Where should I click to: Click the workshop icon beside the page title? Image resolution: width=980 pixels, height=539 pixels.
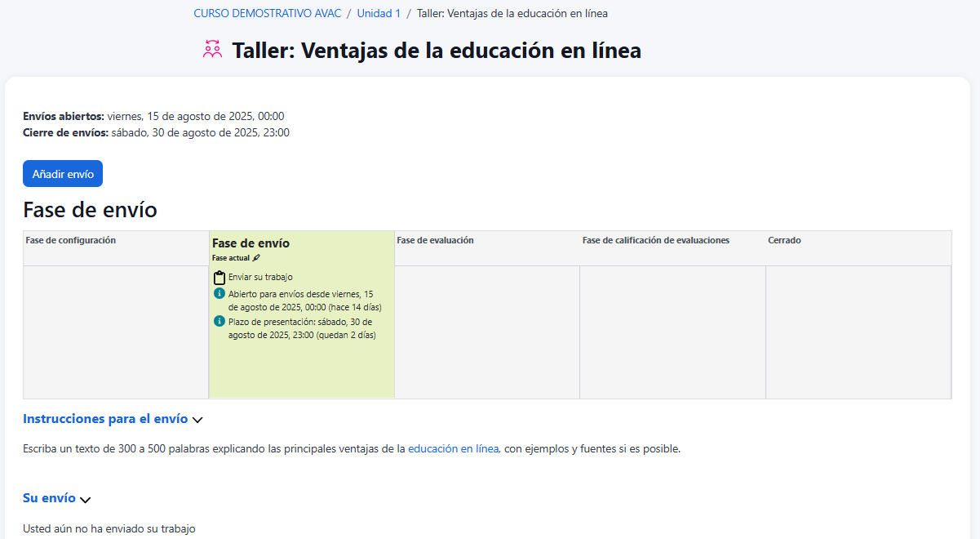[x=212, y=50]
